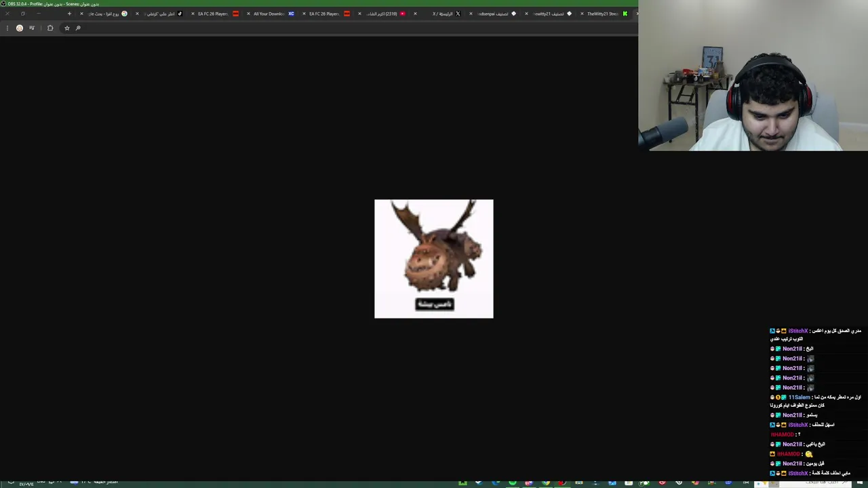Close the All Your Downloads tab
The image size is (868, 488).
248,14
